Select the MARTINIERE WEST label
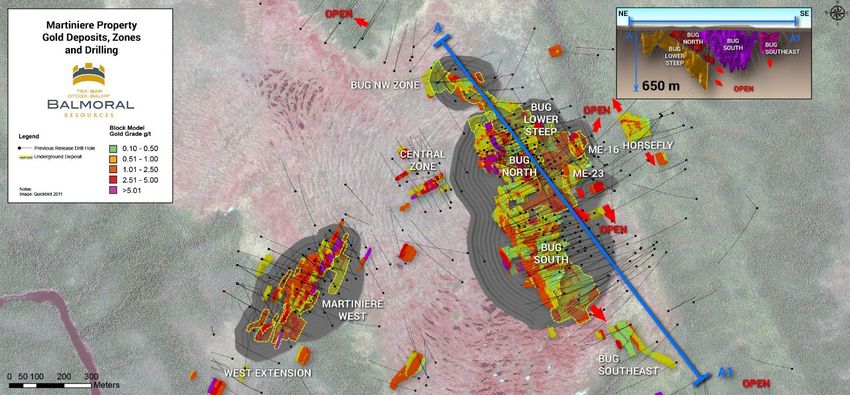The height and width of the screenshot is (395, 850). [x=353, y=309]
